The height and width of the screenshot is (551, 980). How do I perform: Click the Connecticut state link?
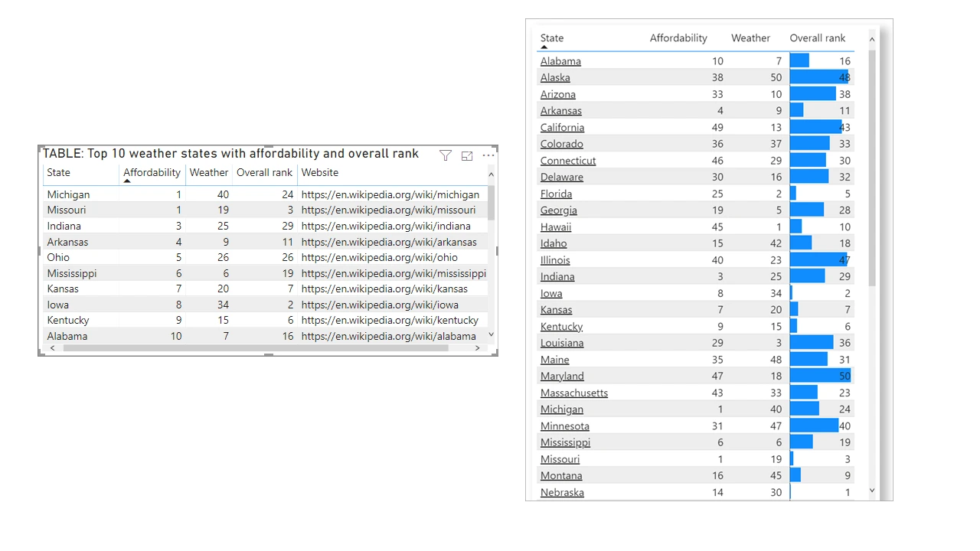coord(568,161)
